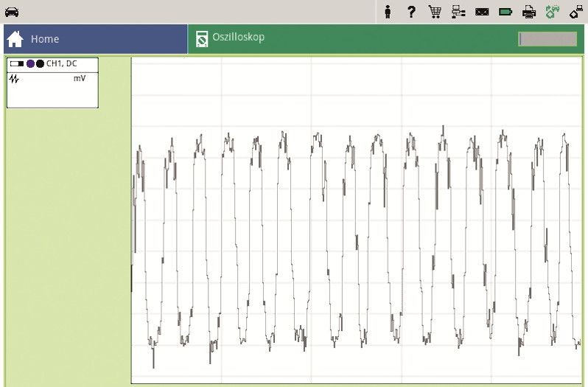Image resolution: width=588 pixels, height=387 pixels.
Task: Print the screen using the printer icon
Action: tap(529, 12)
